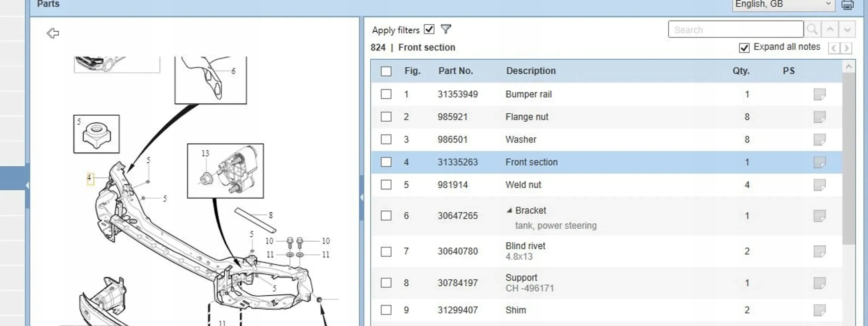Viewport: 868px width, 326px height.
Task: Sort by the Part No. column header
Action: [x=456, y=71]
